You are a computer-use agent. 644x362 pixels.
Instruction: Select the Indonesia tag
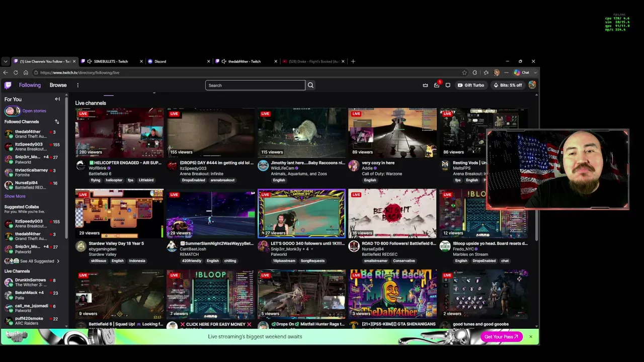[x=137, y=261]
